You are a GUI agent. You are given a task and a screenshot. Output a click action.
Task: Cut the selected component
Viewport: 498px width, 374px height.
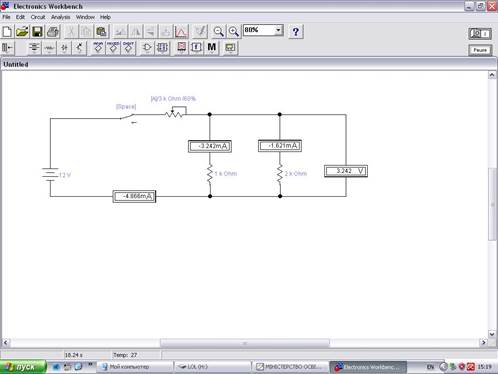tap(71, 32)
